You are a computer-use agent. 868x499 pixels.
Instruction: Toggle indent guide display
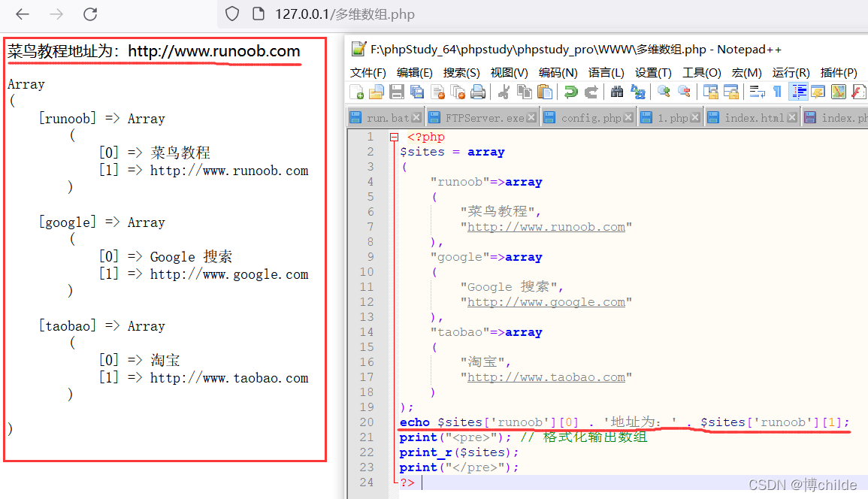coord(798,92)
